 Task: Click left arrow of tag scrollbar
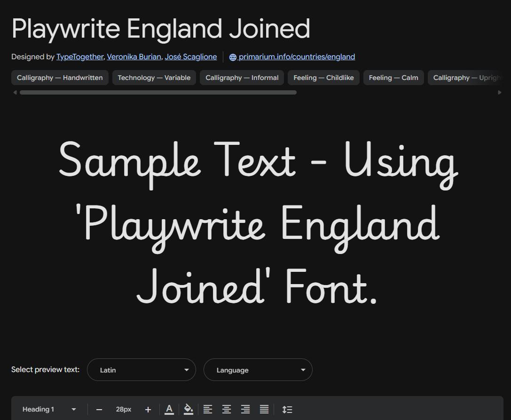pos(15,92)
